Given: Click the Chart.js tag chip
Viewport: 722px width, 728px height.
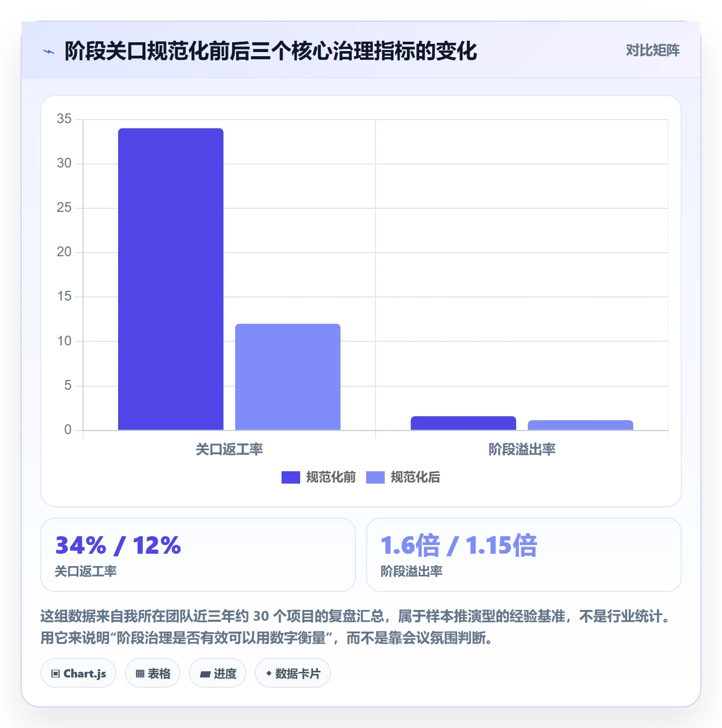Looking at the screenshot, I should [78, 673].
